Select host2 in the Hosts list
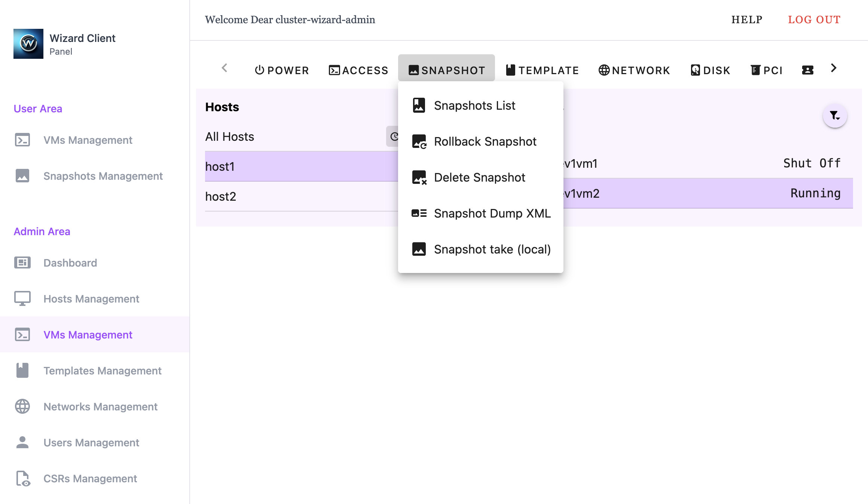The image size is (868, 504). point(221,197)
